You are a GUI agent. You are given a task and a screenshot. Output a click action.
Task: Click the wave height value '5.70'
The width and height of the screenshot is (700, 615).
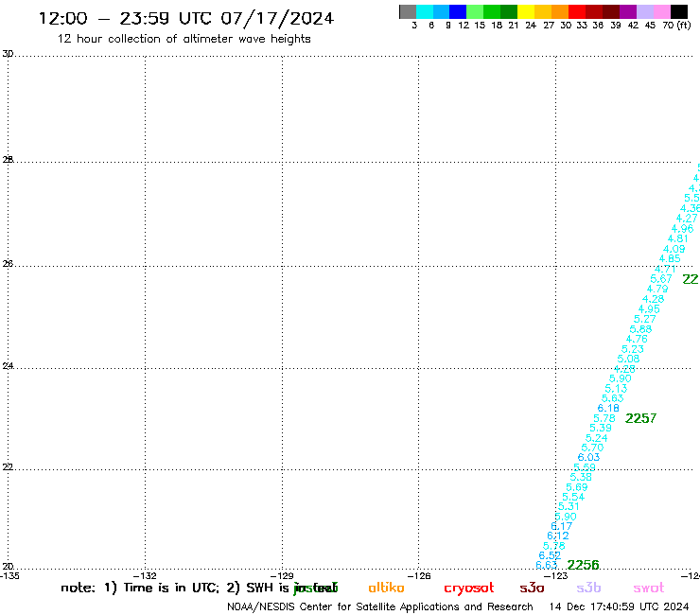[592, 448]
